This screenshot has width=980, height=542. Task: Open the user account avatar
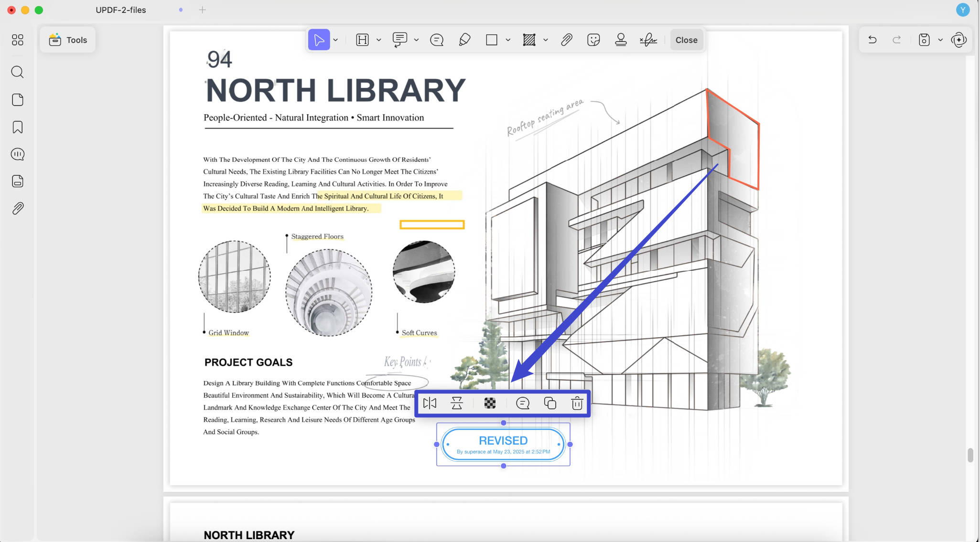click(x=963, y=10)
